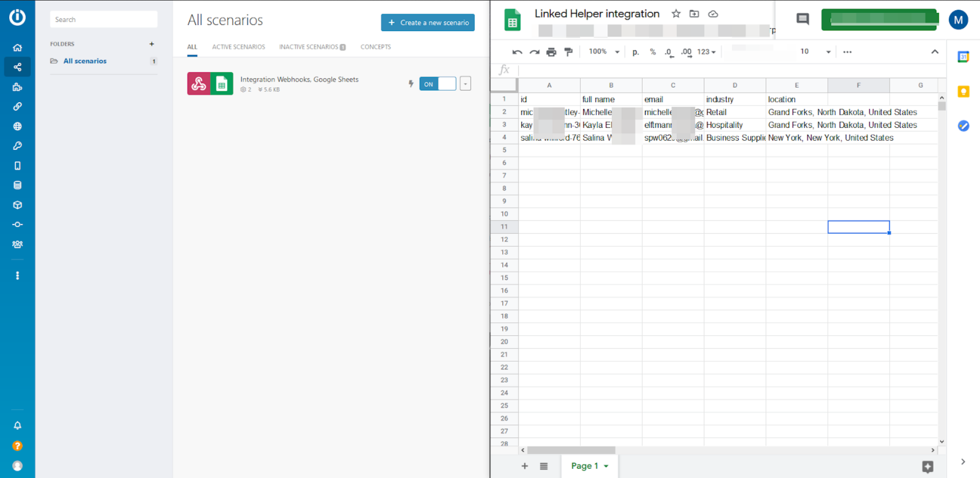Expand the 123 number format dropdown
980x478 pixels.
point(706,52)
